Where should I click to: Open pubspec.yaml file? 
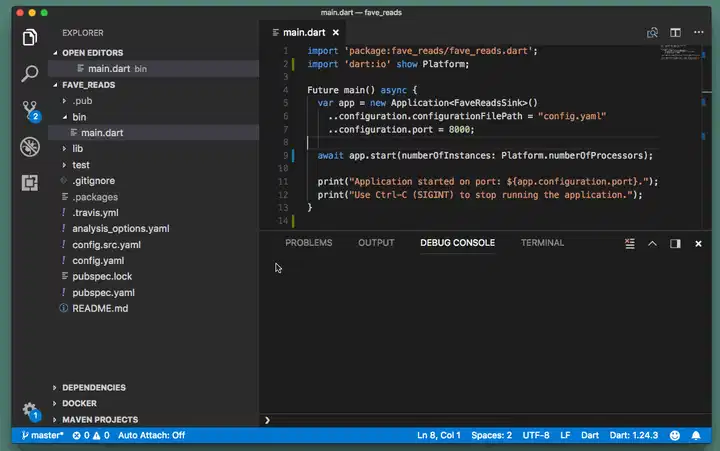click(103, 293)
